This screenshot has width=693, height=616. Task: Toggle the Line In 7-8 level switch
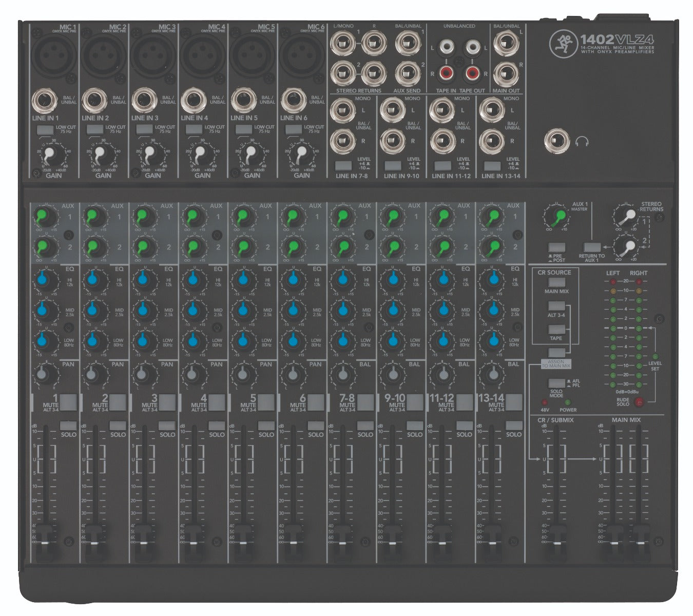tap(343, 166)
